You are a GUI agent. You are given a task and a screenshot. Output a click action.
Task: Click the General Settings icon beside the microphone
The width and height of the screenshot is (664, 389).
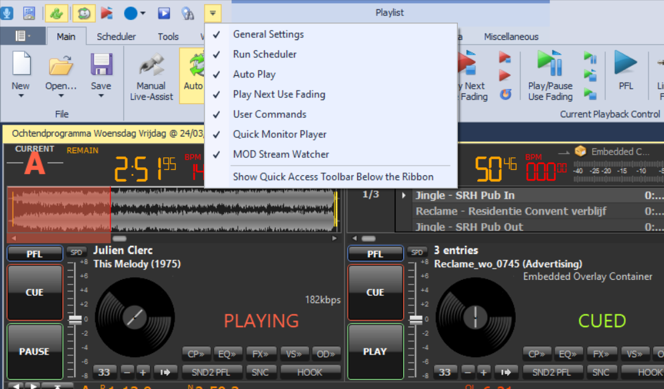[29, 13]
